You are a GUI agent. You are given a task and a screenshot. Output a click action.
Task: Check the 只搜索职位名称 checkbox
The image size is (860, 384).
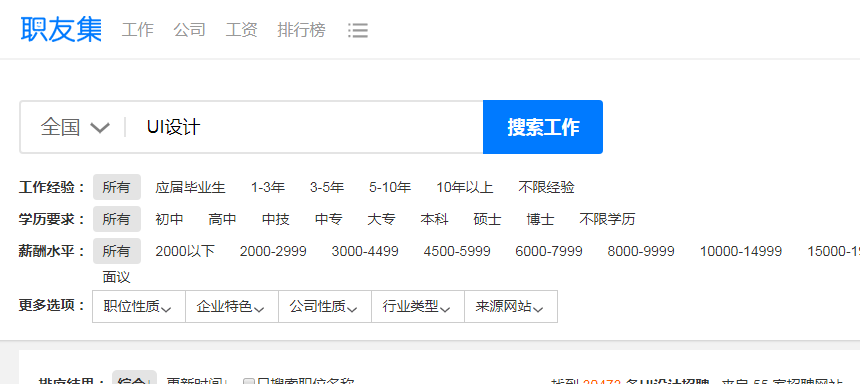tap(249, 382)
